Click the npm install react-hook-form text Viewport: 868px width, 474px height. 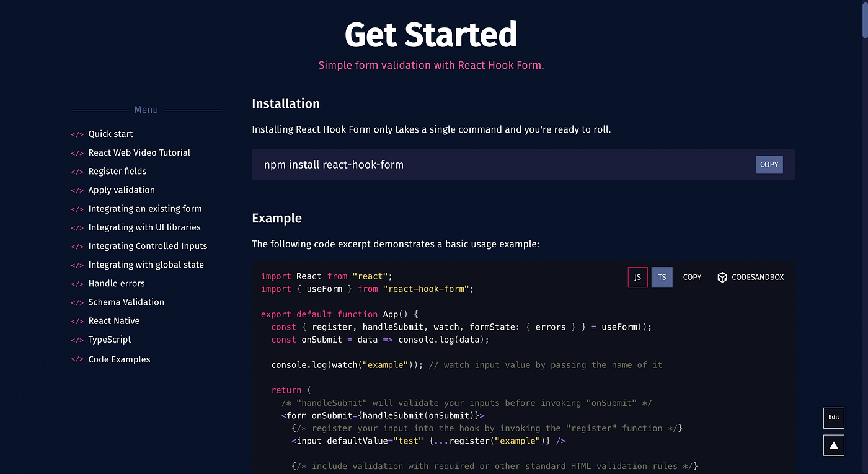334,165
